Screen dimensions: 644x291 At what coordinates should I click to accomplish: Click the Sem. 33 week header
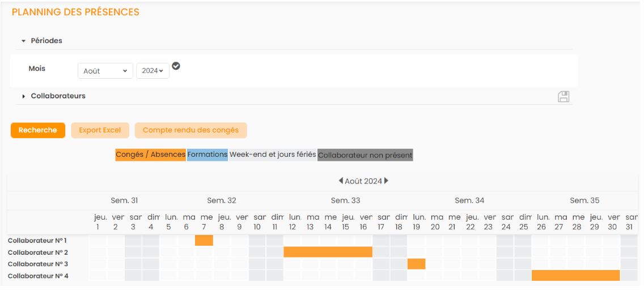pos(345,200)
